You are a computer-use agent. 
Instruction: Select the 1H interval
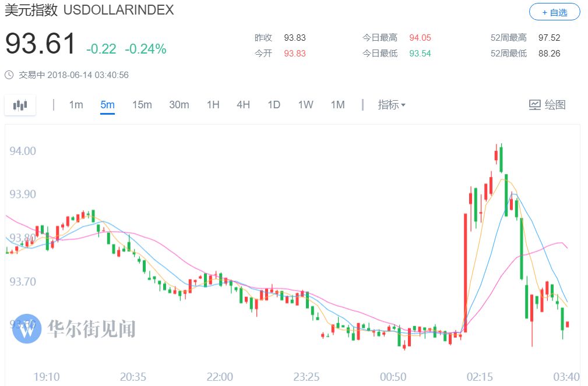click(213, 105)
